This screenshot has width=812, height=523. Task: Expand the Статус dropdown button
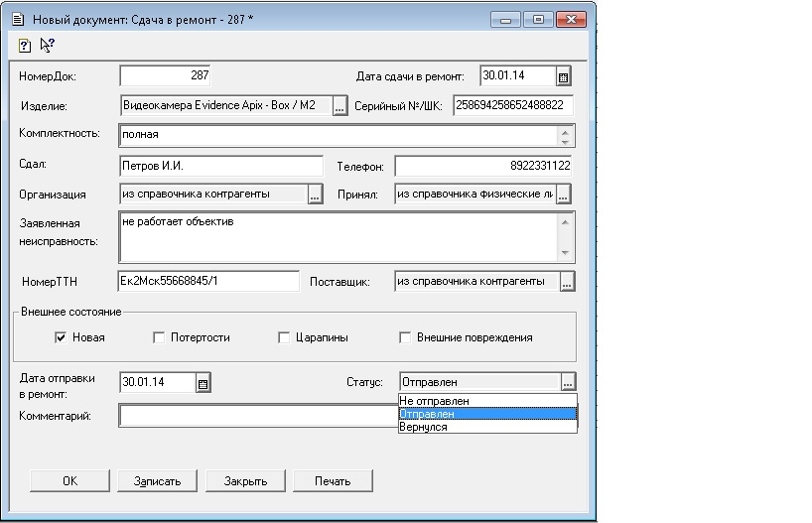(567, 382)
